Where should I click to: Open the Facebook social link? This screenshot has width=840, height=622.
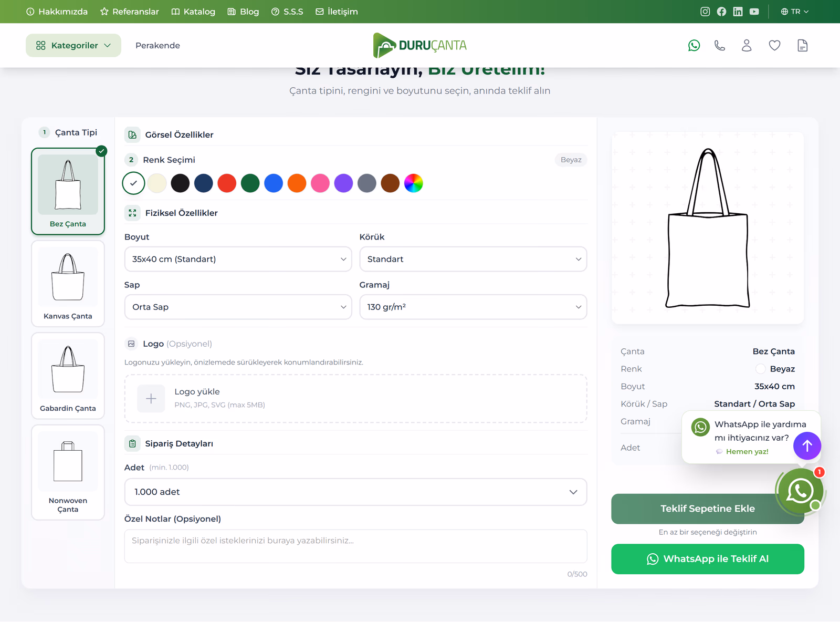721,12
